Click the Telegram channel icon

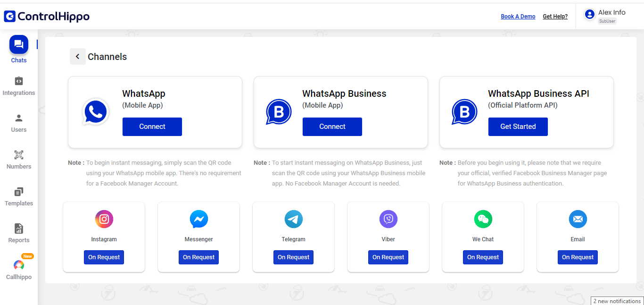tap(294, 219)
